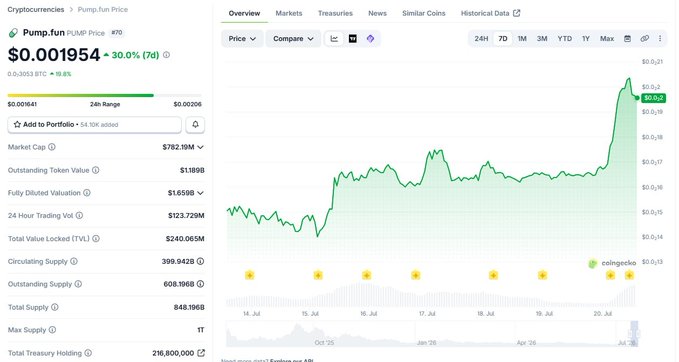Click the price alert bell icon
679x362 pixels.
[195, 125]
